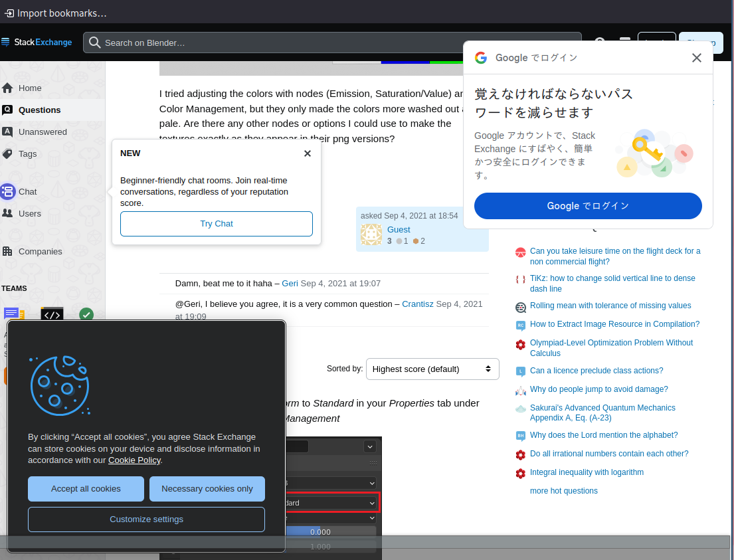The width and height of the screenshot is (734, 560).
Task: Click the Olympiad-Level Optimization site icon
Action: [521, 345]
